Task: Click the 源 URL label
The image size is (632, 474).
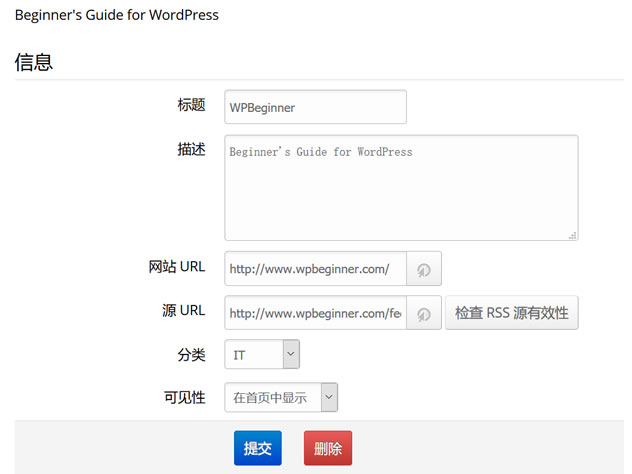Action: pos(184,310)
